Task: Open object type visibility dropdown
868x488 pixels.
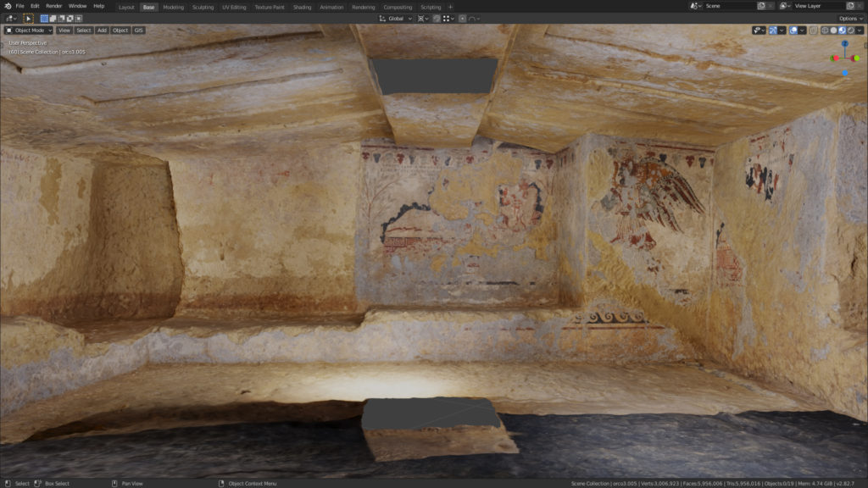Action: coord(759,30)
